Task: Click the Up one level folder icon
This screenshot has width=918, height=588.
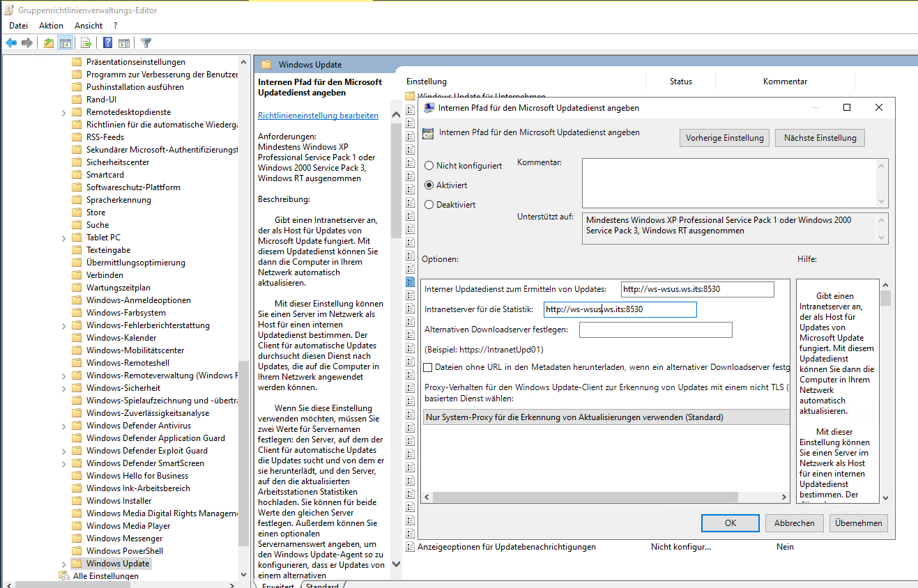Action: point(49,43)
